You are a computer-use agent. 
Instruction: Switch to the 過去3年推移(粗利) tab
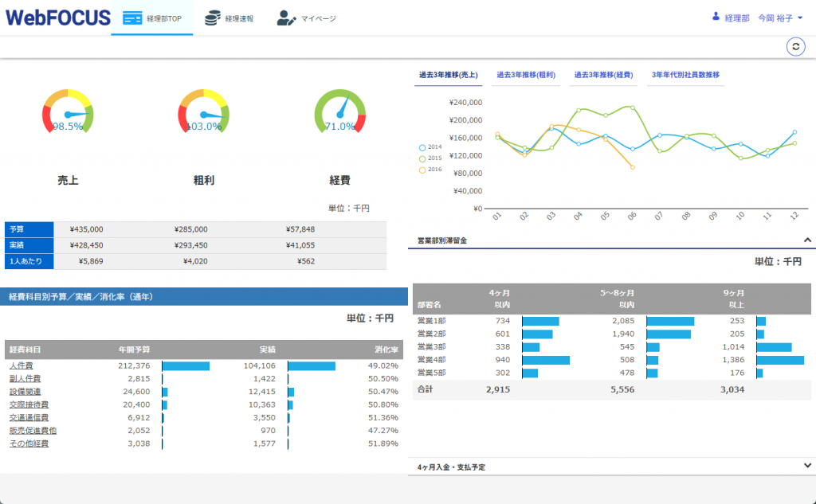point(525,75)
